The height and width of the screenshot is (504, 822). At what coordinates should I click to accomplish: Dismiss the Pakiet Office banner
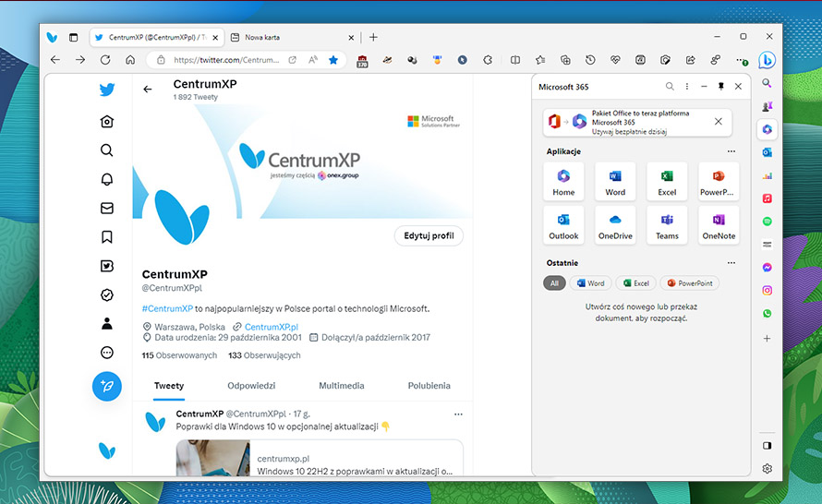coord(719,122)
